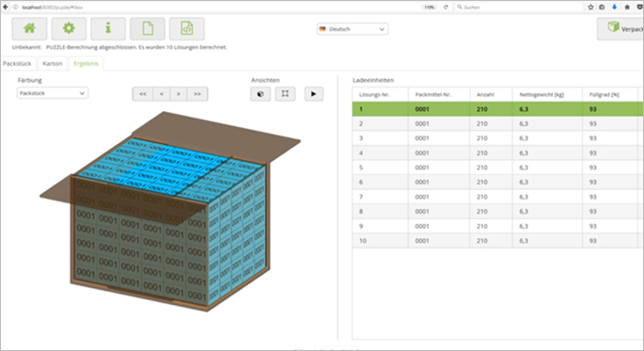Open settings with the gear button
Image resolution: width=644 pixels, height=351 pixels.
pyautogui.click(x=69, y=28)
